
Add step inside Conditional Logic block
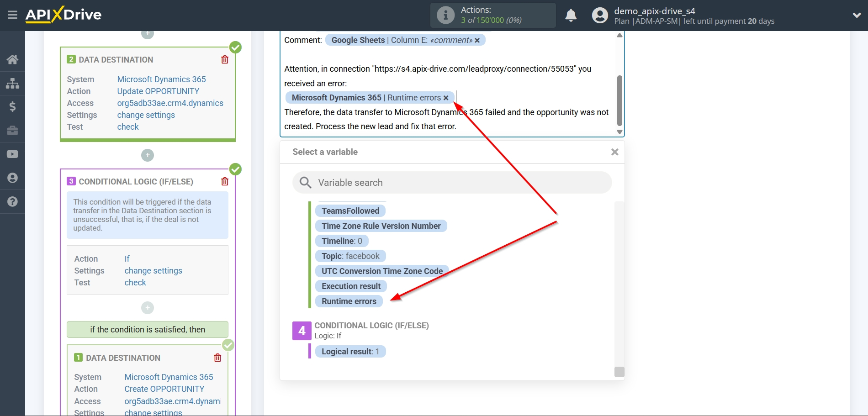pyautogui.click(x=148, y=308)
